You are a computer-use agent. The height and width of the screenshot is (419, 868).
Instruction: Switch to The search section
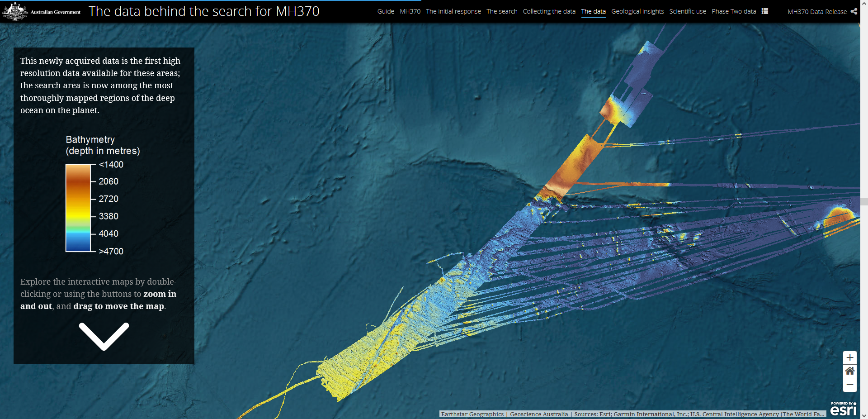[x=502, y=11]
